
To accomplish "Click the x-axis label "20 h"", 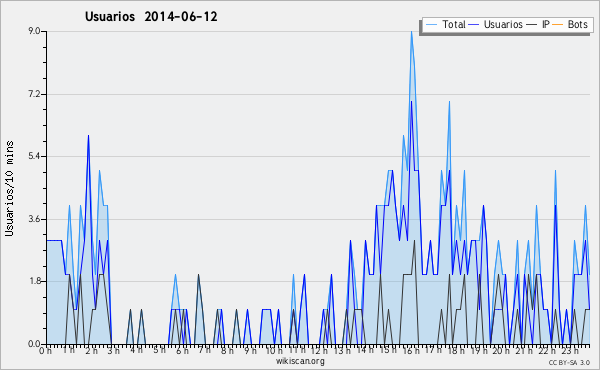I will (x=501, y=351).
